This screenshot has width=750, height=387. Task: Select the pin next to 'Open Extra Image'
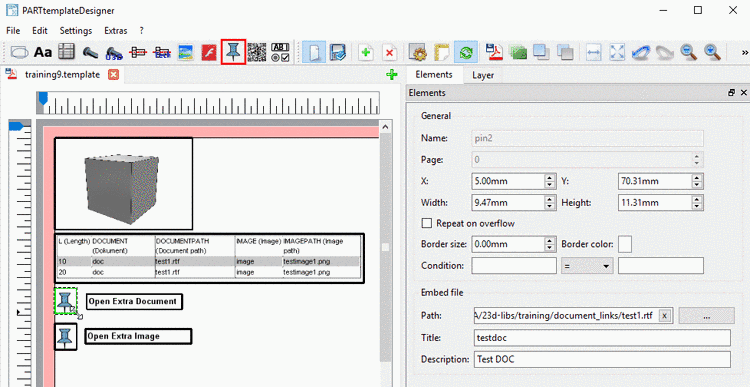pyautogui.click(x=66, y=337)
